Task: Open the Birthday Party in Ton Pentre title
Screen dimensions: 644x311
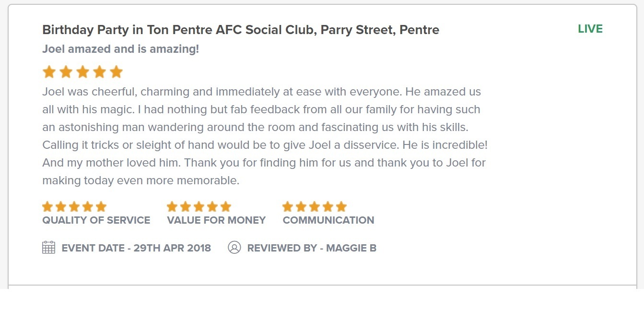Action: (x=241, y=30)
